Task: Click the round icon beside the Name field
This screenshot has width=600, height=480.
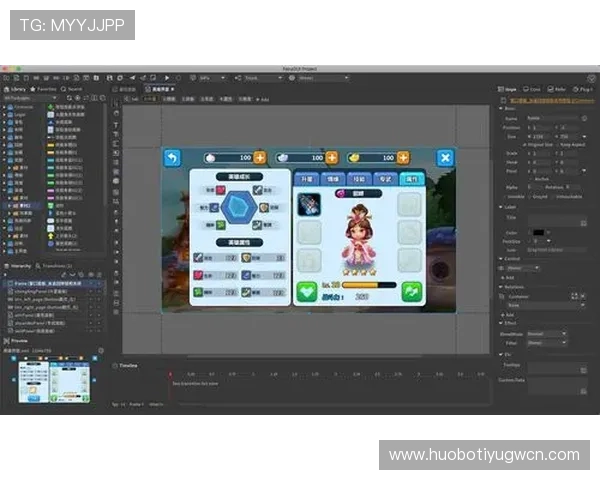Action: (584, 118)
